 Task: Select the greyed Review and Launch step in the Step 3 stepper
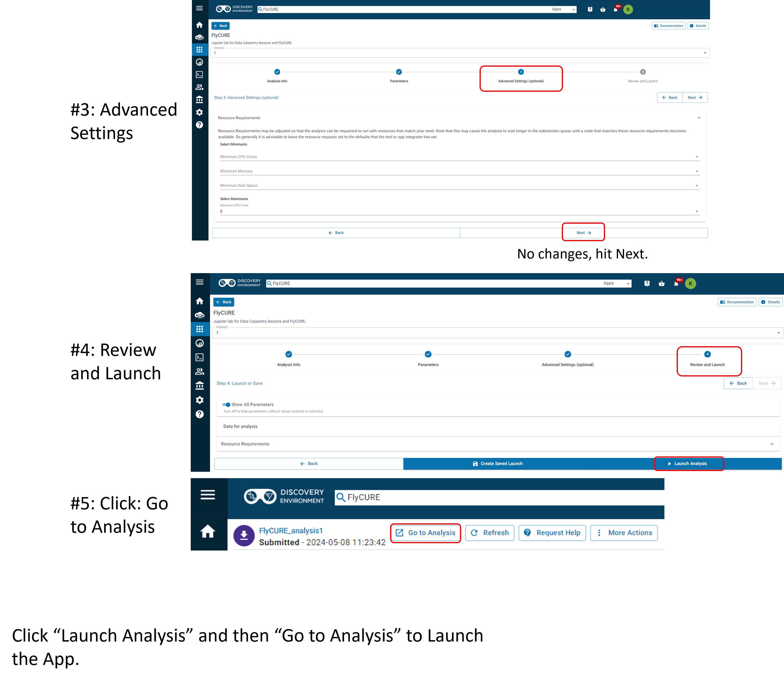click(643, 76)
